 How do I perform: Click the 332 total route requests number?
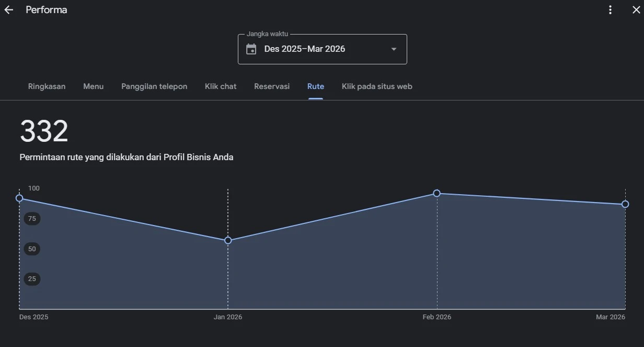click(44, 131)
